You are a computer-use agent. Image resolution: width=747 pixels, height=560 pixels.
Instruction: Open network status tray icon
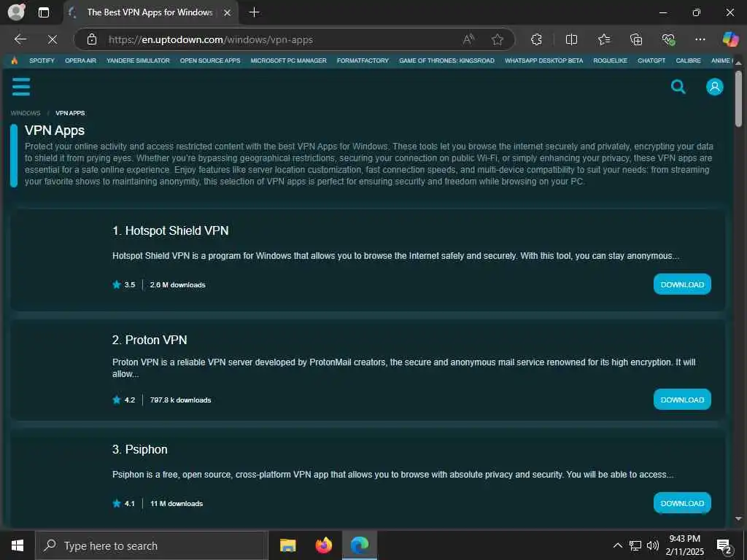635,545
